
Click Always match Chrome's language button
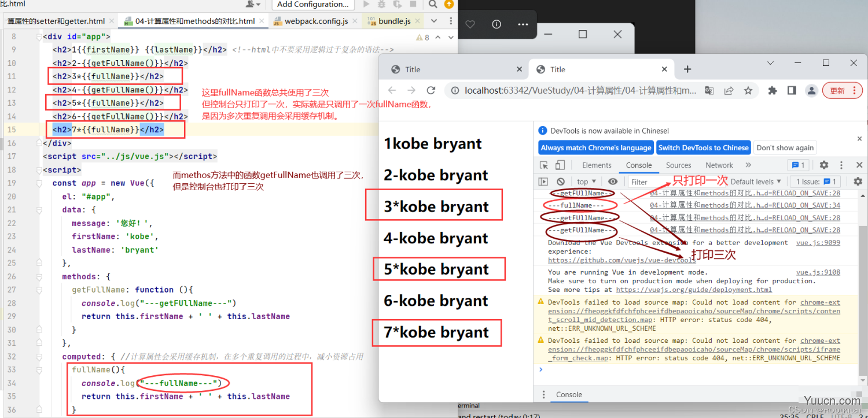point(596,147)
